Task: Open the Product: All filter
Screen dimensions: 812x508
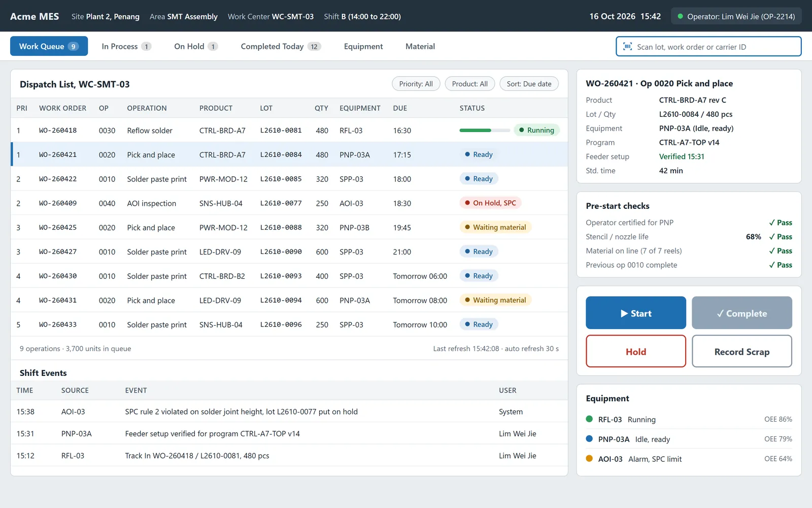Action: (470, 84)
